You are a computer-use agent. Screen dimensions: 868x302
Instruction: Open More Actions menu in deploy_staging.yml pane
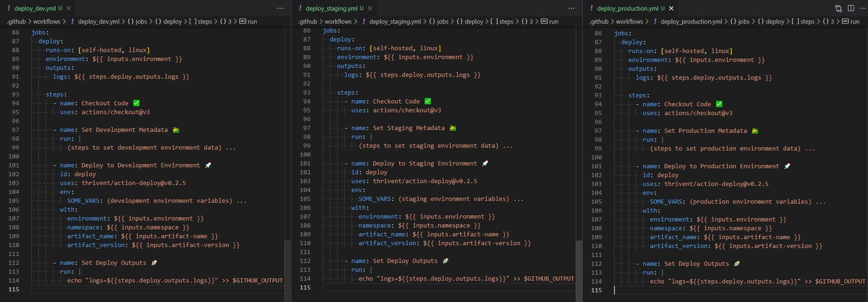(x=571, y=8)
